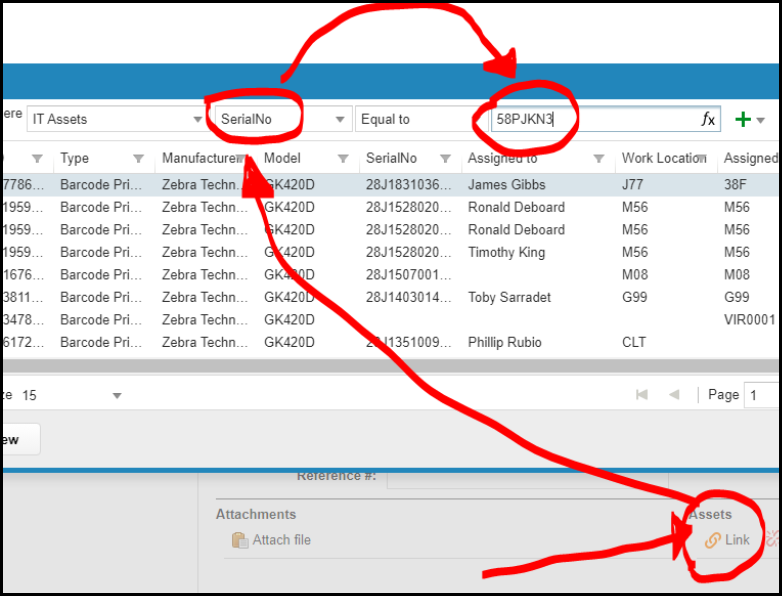Select the Toby Sarradet asset row
The width and height of the screenshot is (782, 596).
pos(509,297)
